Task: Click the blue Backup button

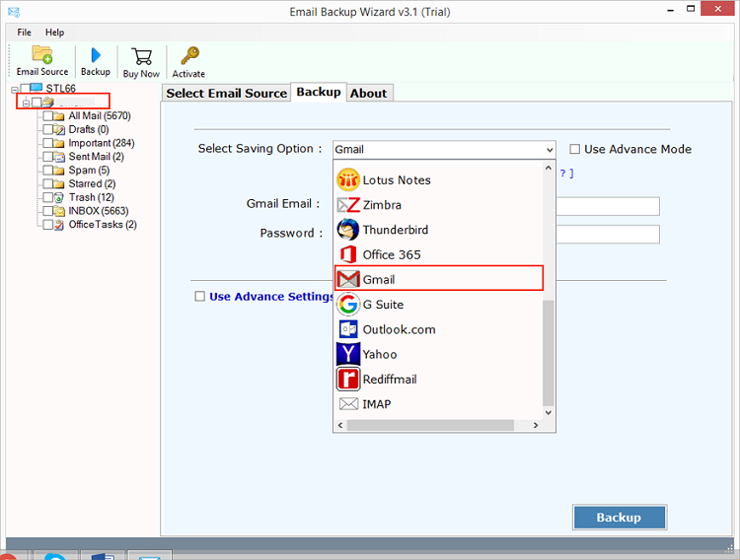Action: point(620,517)
